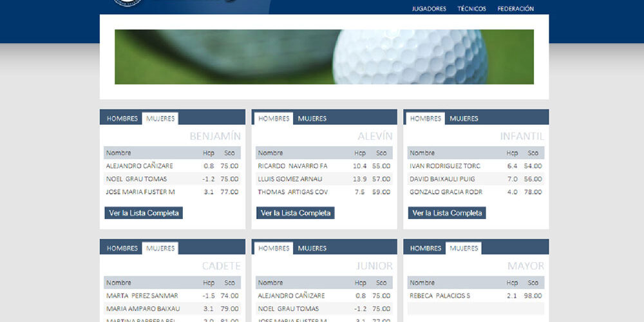The image size is (644, 322).
Task: Click the Sco column header in Alevín
Action: point(381,153)
